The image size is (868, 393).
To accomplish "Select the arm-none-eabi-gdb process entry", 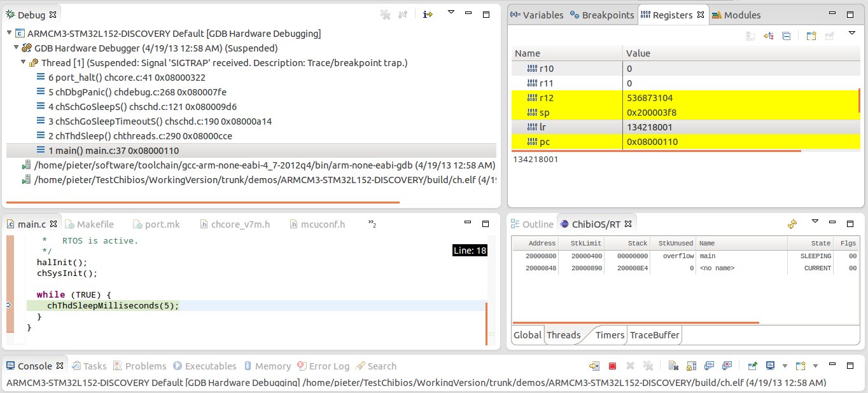I will [x=258, y=165].
